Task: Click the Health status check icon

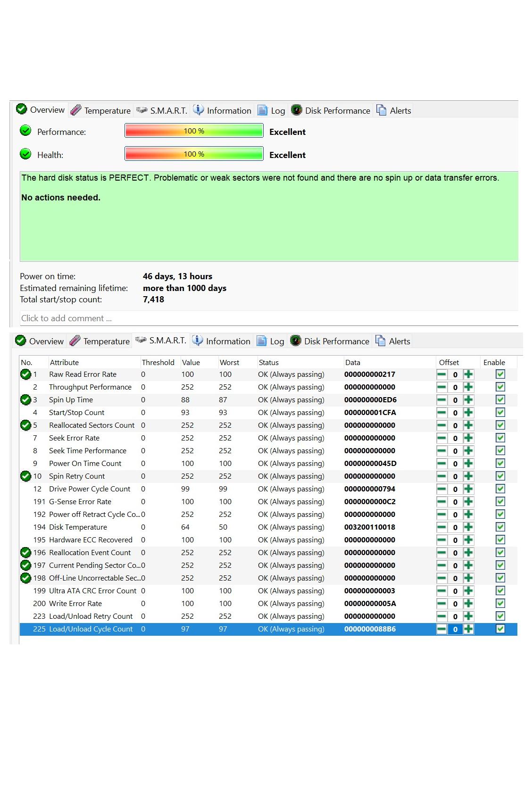Action: point(25,154)
